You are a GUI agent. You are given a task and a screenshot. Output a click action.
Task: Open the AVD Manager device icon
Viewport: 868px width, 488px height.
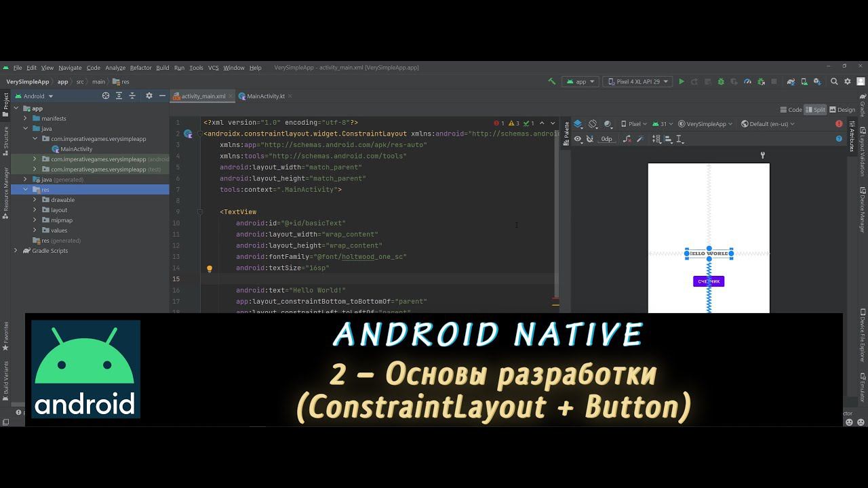(x=804, y=81)
